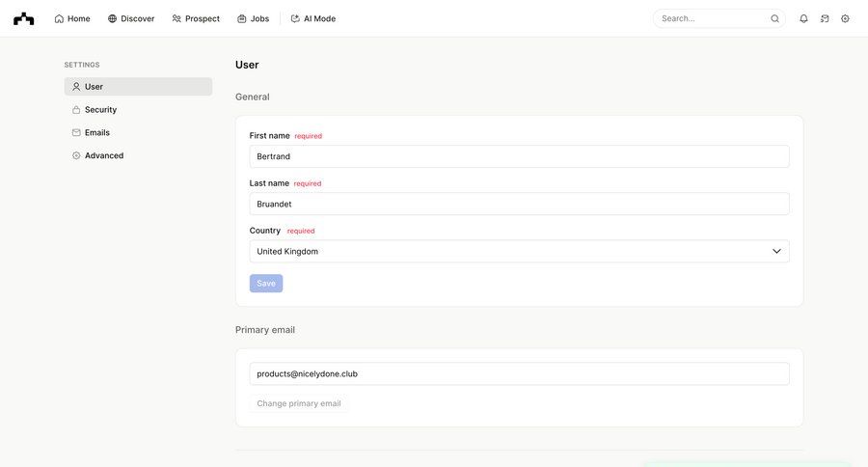
Task: Open notifications bell icon
Action: coord(803,19)
